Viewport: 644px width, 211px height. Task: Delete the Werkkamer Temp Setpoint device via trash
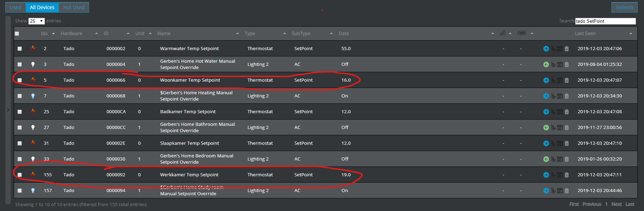(567, 175)
